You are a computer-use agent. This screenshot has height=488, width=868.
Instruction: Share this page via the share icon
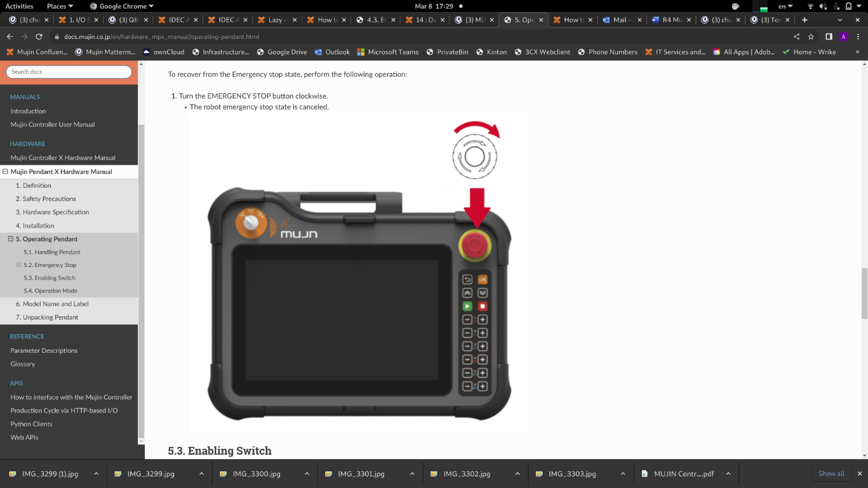point(796,37)
